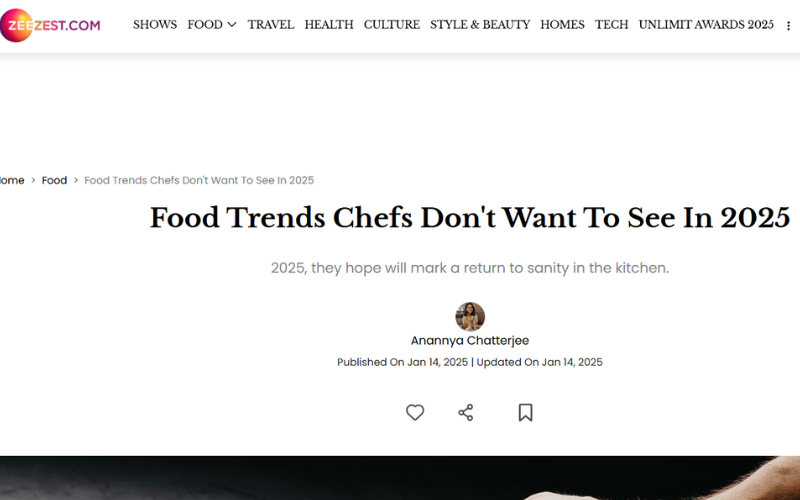Click Anannya Chatterjee's author avatar
The height and width of the screenshot is (500, 800).
pos(470,317)
